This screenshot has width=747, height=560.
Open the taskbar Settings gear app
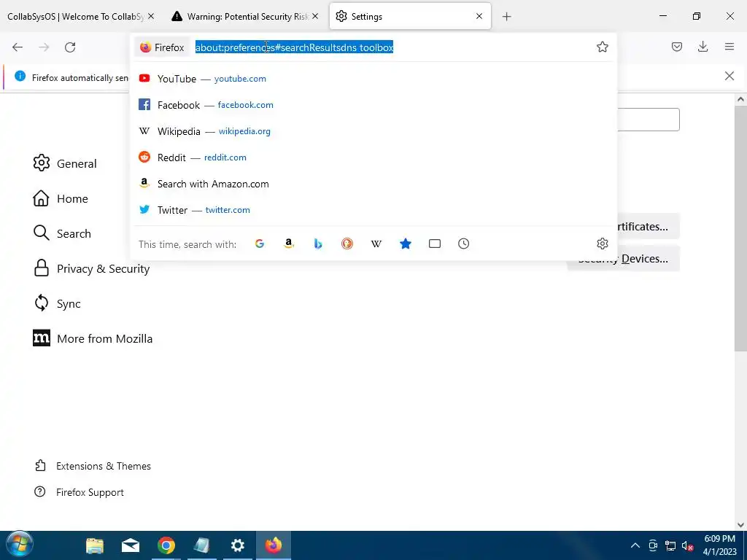(x=237, y=545)
